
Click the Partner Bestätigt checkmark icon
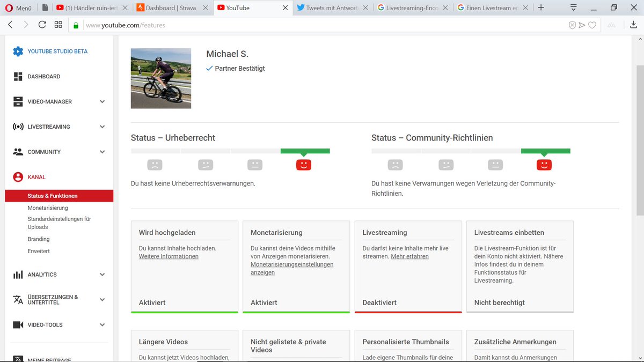209,69
